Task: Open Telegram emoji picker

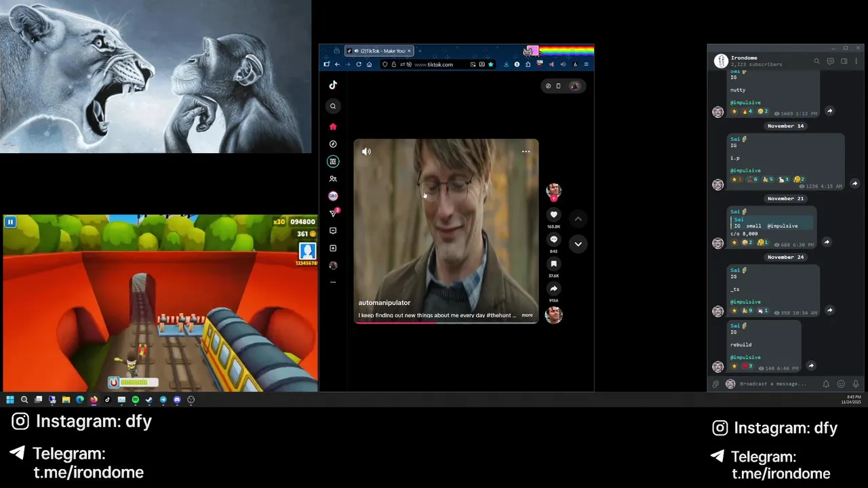Action: tap(841, 384)
